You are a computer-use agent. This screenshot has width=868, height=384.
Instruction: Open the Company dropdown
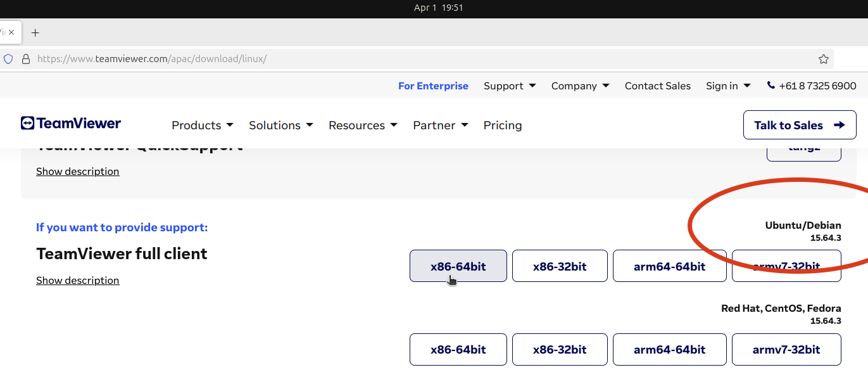(580, 86)
